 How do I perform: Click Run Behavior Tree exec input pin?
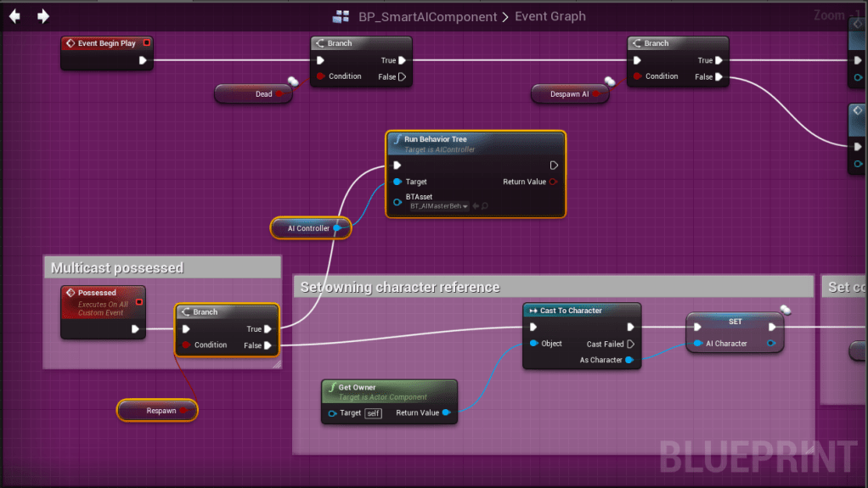click(397, 165)
